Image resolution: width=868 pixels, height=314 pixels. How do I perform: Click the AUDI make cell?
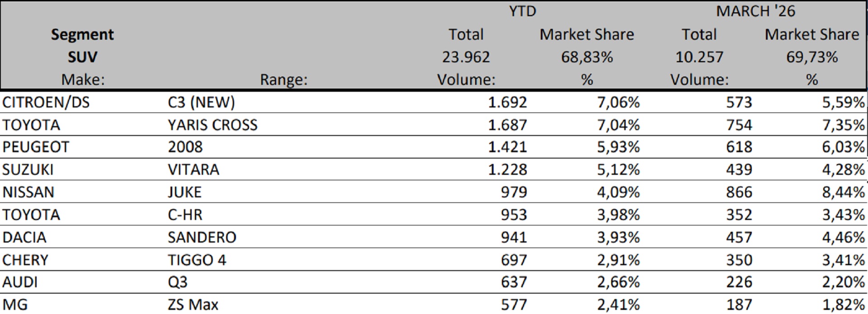tap(20, 282)
